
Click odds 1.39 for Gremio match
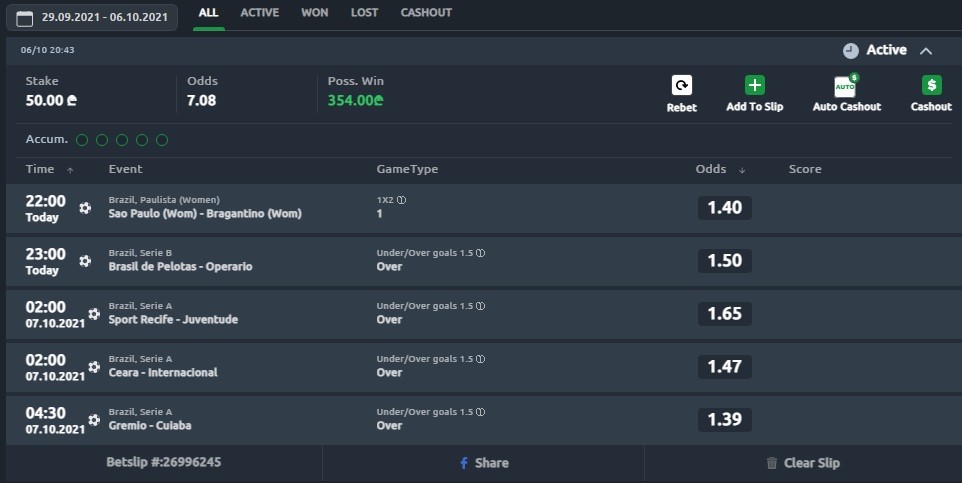tap(725, 420)
